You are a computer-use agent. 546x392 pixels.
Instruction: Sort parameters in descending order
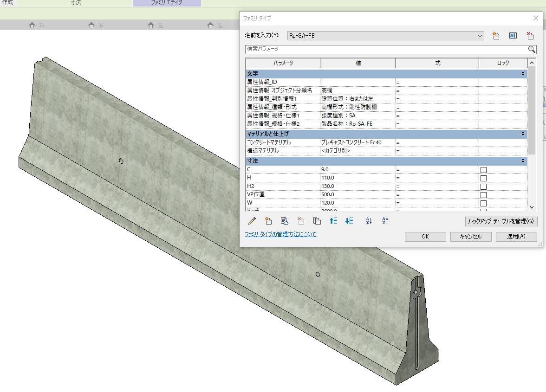click(x=385, y=221)
